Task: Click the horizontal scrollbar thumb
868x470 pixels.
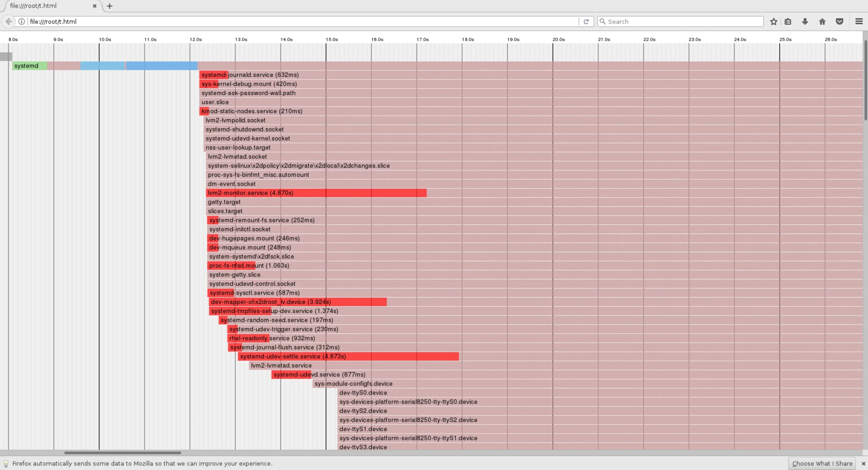Action: (123, 453)
